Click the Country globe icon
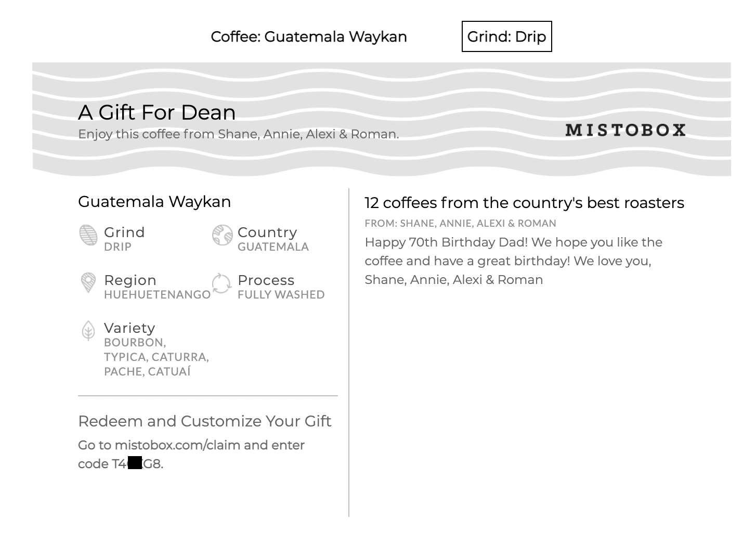Viewport: 756px width, 544px height. pos(222,235)
